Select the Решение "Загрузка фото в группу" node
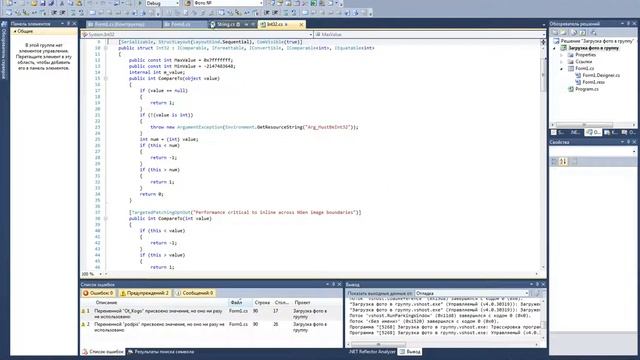The width and height of the screenshot is (640, 360). [x=594, y=41]
